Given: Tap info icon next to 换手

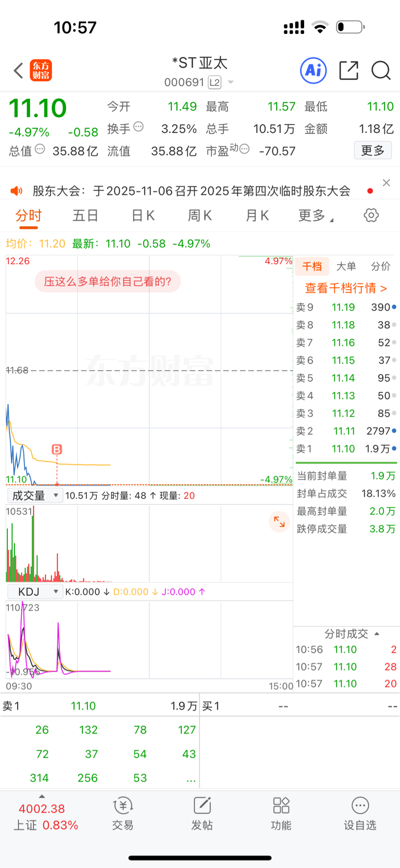Looking at the screenshot, I should coord(139,126).
